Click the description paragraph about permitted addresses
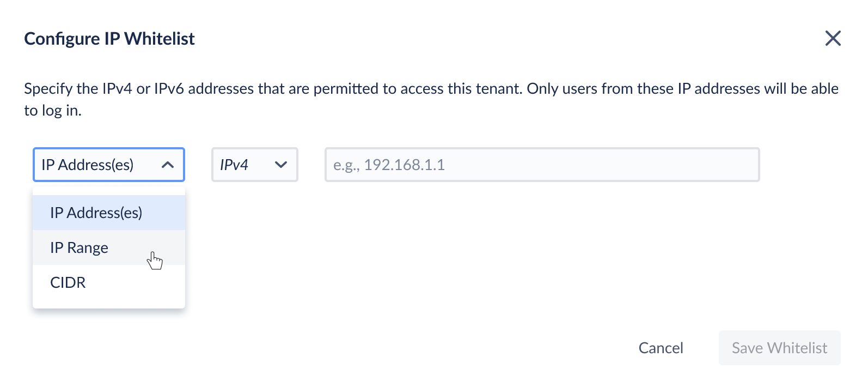The height and width of the screenshot is (387, 868). pyautogui.click(x=431, y=99)
